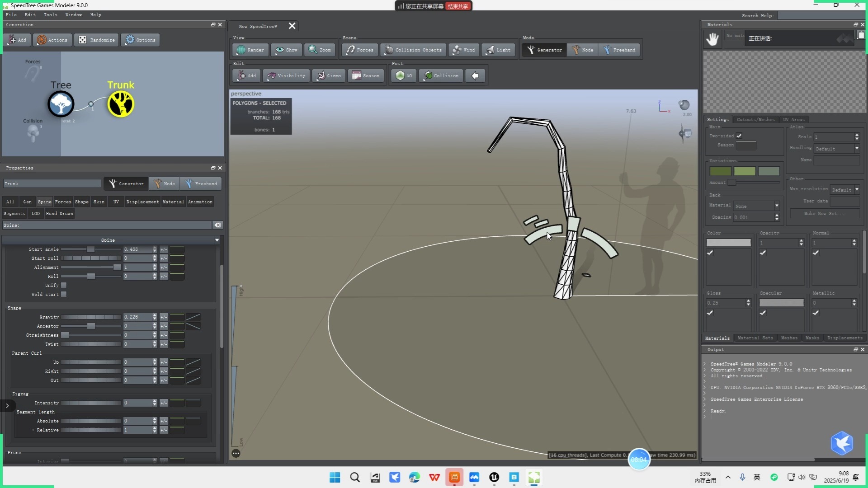Click Properties Generator mode button
This screenshot has width=868, height=488.
(126, 184)
